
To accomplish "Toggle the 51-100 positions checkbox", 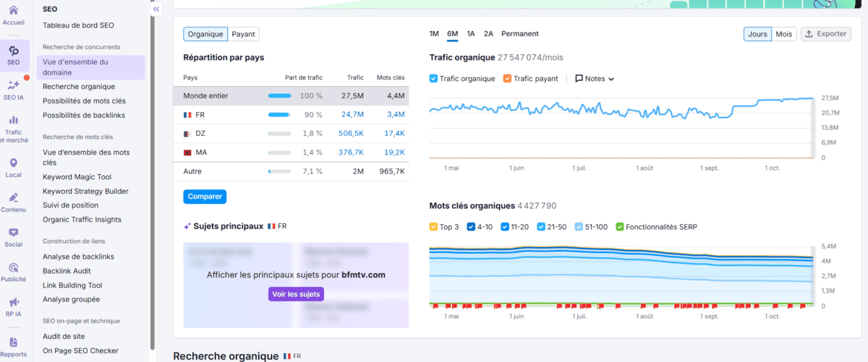I will (579, 227).
